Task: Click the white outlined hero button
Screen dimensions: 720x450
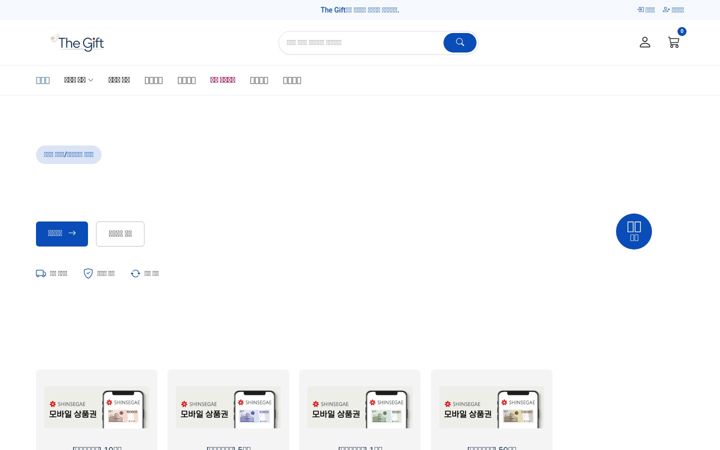Action: (120, 234)
